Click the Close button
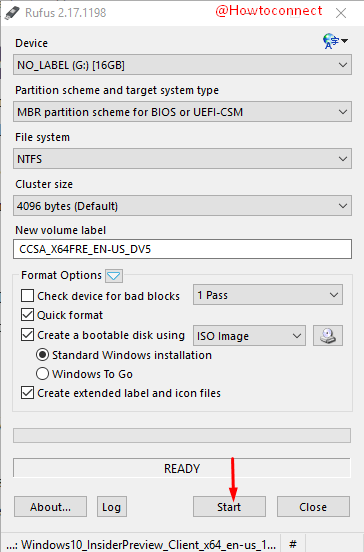Screen dimensions: 364x552 [313, 507]
